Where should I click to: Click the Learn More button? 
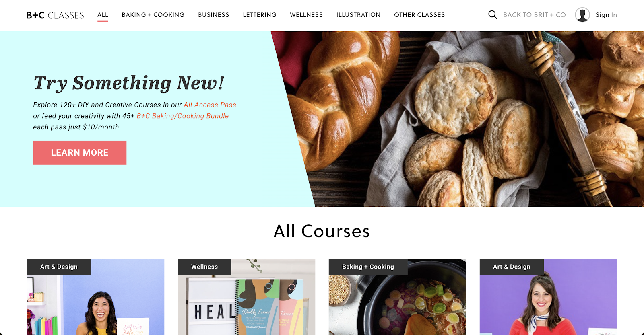click(x=80, y=153)
